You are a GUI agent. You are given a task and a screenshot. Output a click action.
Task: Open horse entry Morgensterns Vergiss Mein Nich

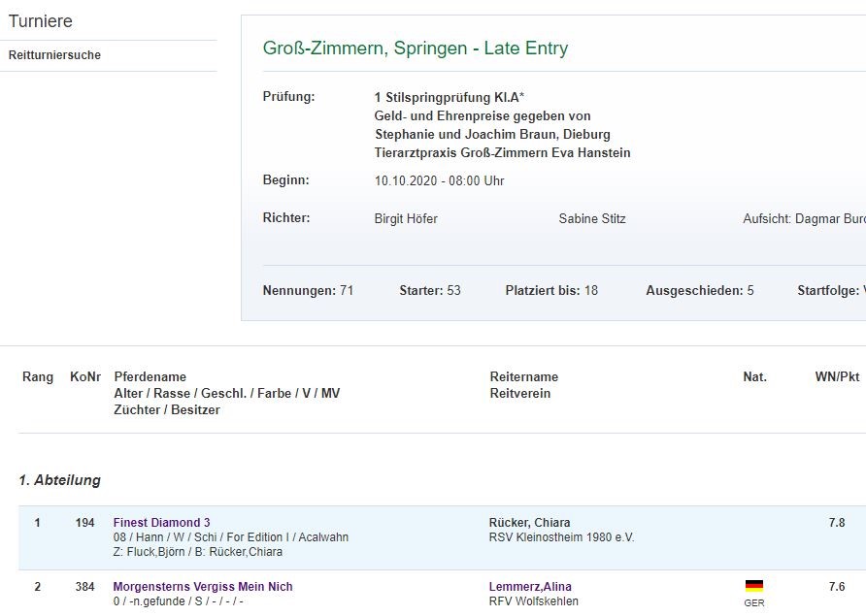click(x=202, y=587)
